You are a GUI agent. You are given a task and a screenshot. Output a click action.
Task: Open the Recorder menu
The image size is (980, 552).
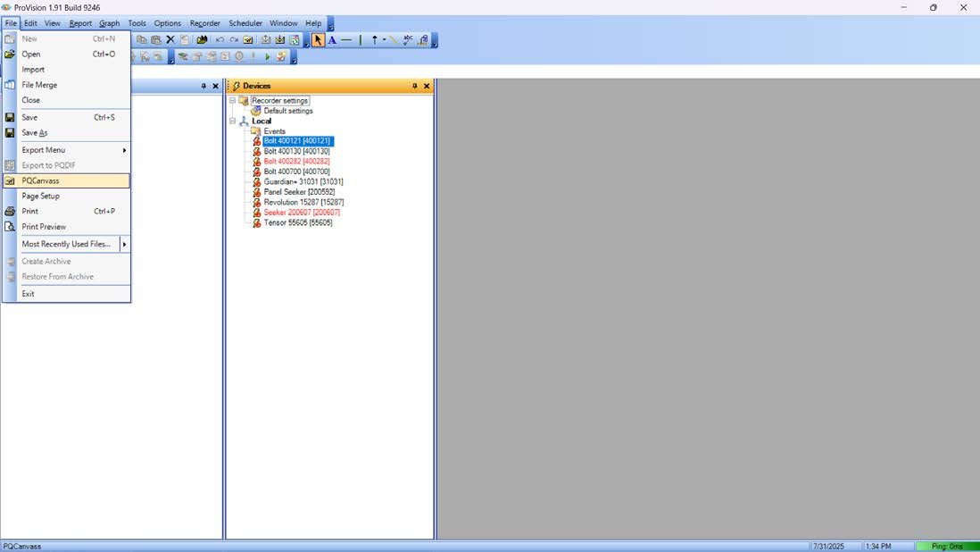pos(204,23)
